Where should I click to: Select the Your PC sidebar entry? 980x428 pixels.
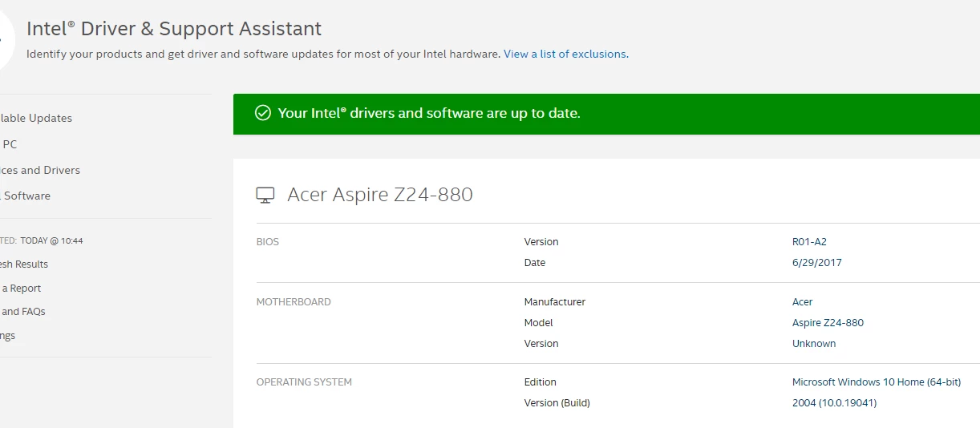pyautogui.click(x=9, y=144)
